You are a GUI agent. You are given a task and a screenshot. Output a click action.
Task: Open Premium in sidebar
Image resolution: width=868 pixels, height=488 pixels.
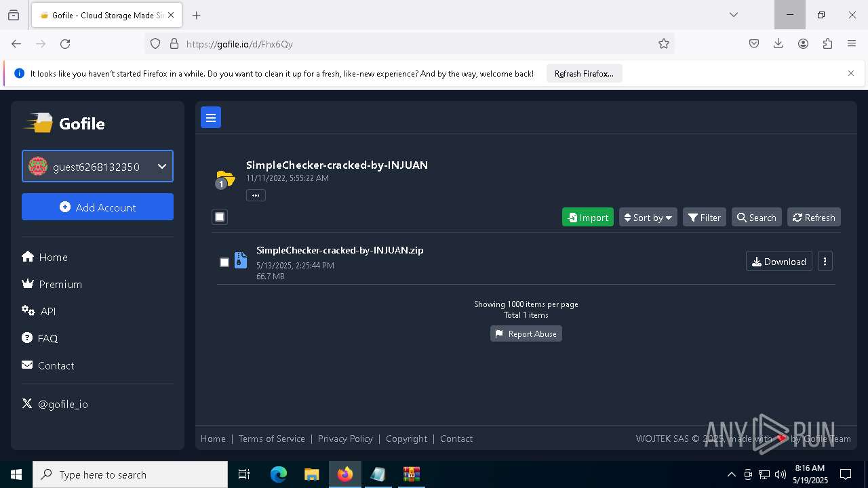[x=52, y=284]
